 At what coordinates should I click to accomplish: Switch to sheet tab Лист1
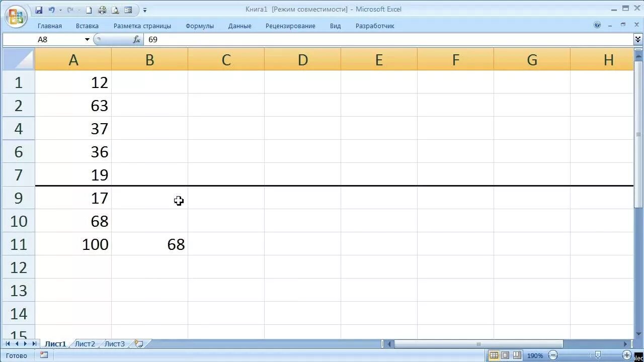tap(55, 344)
